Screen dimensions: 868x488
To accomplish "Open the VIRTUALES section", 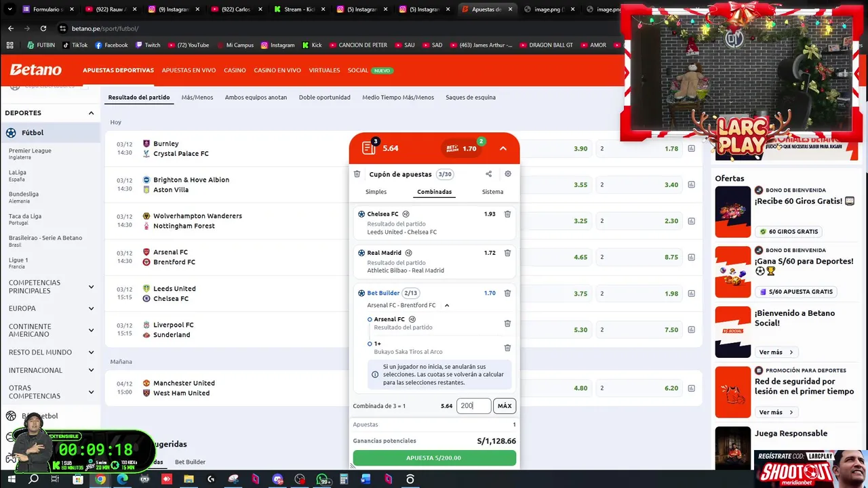I will pyautogui.click(x=324, y=70).
